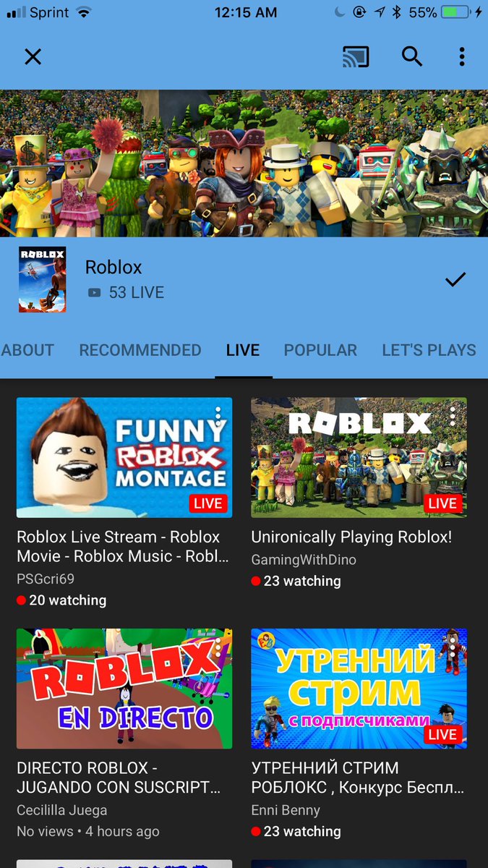Tap the location arrow status icon
The height and width of the screenshot is (868, 488).
pyautogui.click(x=379, y=12)
